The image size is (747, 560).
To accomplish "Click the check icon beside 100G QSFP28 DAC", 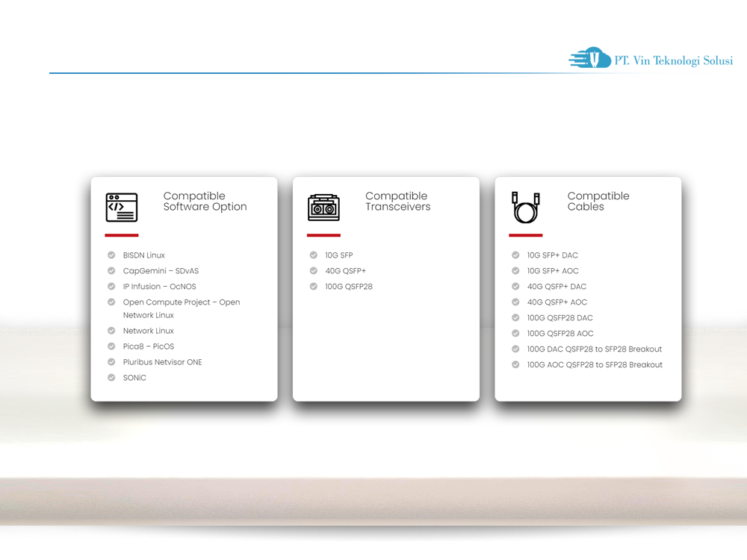I will tap(515, 318).
